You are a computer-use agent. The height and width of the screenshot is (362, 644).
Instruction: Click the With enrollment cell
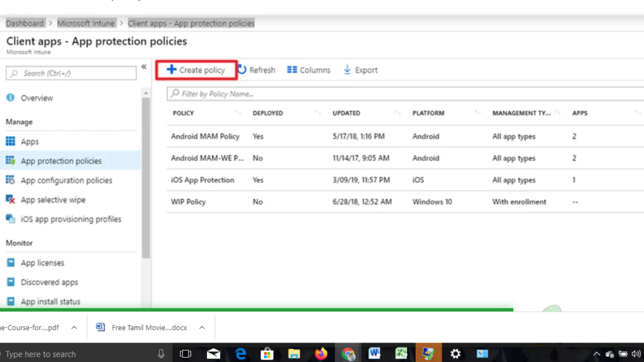click(519, 201)
